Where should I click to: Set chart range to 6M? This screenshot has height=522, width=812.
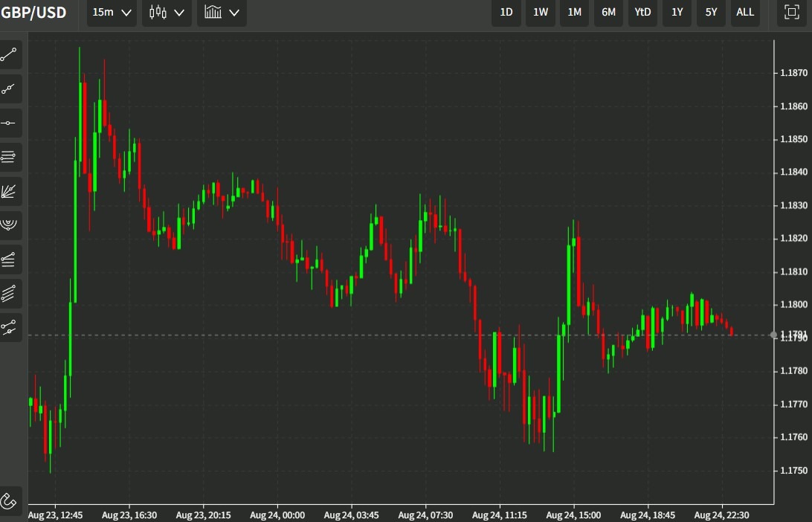pyautogui.click(x=608, y=13)
